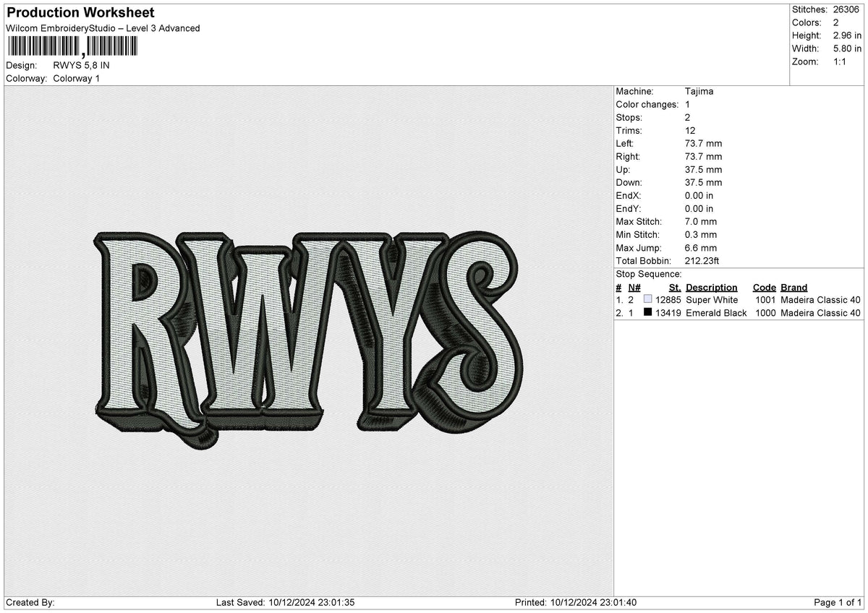The height and width of the screenshot is (613, 868).
Task: Click 'Page 1 of 1' in footer
Action: 838,602
